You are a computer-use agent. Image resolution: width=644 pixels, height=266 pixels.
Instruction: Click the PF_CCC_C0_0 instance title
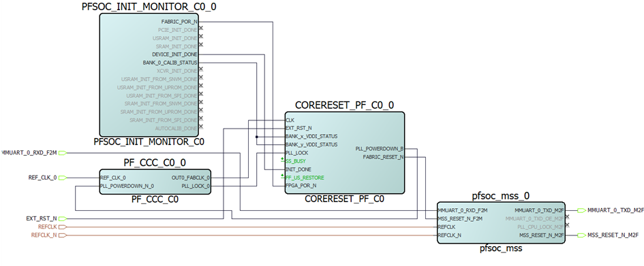pos(155,163)
